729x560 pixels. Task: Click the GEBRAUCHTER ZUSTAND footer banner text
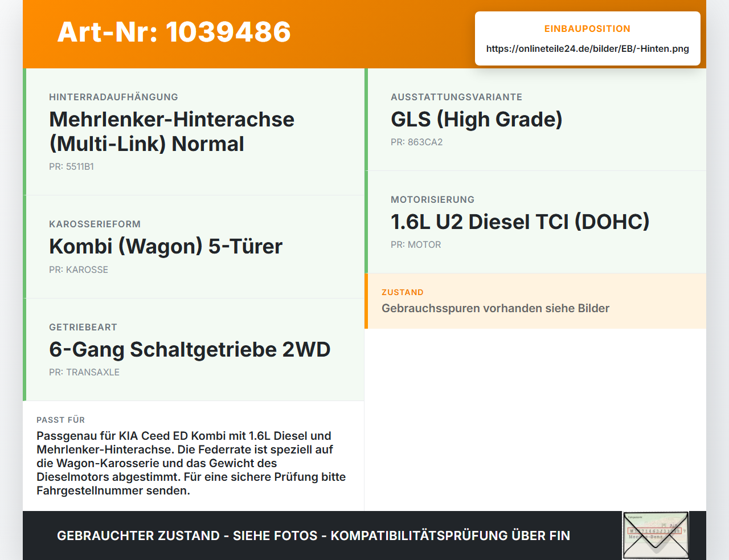(313, 536)
